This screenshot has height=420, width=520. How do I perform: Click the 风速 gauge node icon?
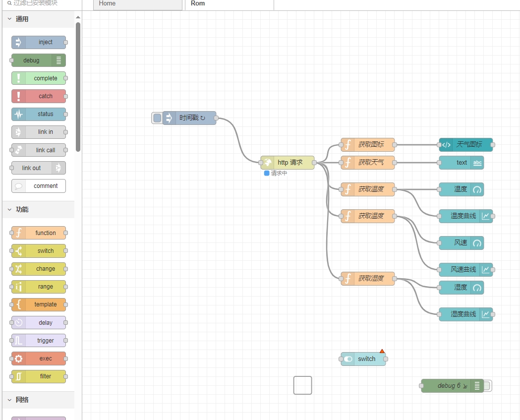477,243
